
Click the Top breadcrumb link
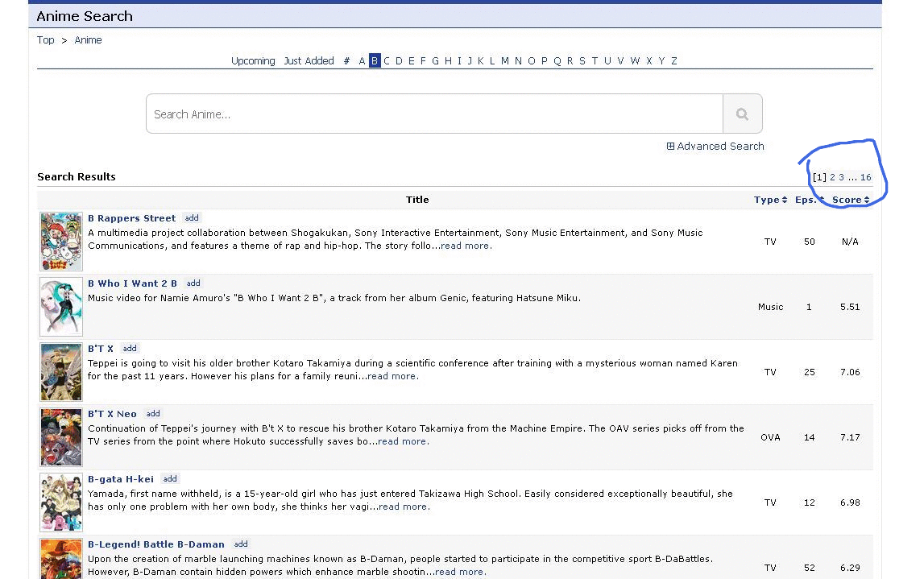(45, 39)
